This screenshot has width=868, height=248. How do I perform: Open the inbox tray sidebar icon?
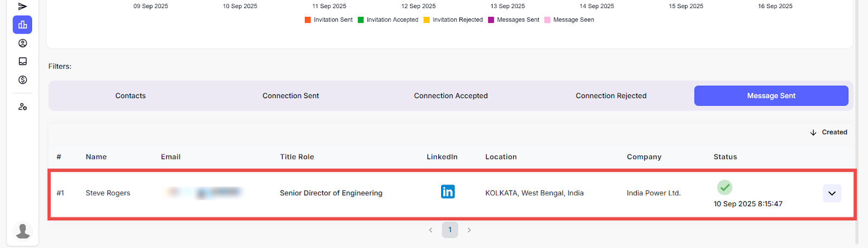pos(22,61)
